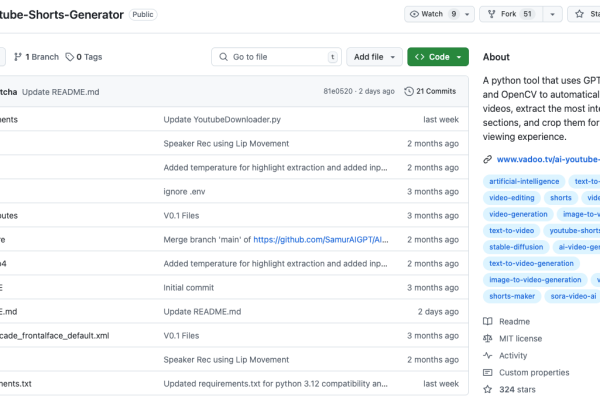Click the Star icon at top right
This screenshot has height=400, width=600.
[x=579, y=14]
